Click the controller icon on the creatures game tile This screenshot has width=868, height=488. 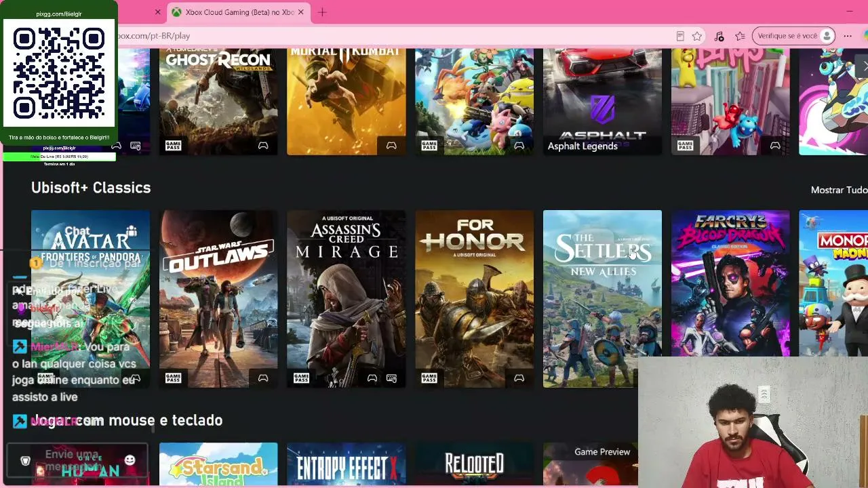(x=519, y=146)
